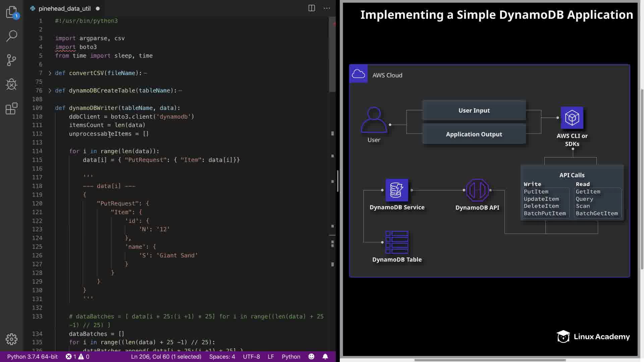Open the Source Control view icon
Image resolution: width=644 pixels, height=362 pixels.
point(11,60)
